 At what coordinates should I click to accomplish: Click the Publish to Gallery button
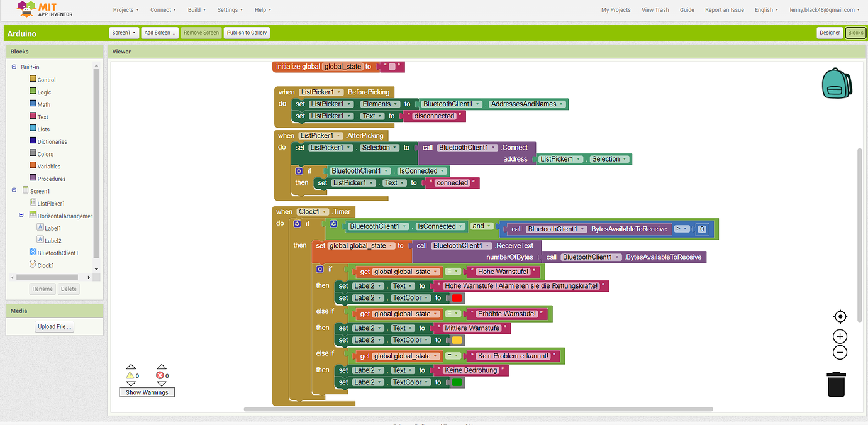(247, 33)
